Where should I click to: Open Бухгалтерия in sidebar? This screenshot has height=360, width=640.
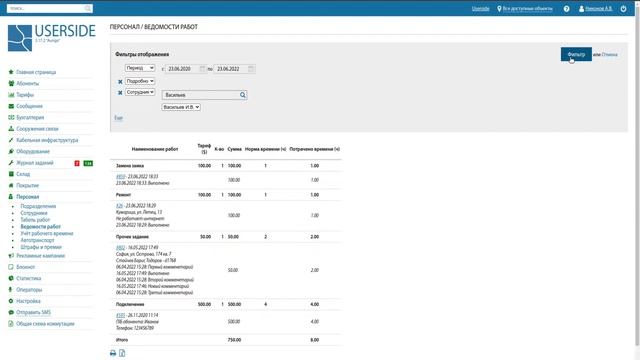coord(30,118)
